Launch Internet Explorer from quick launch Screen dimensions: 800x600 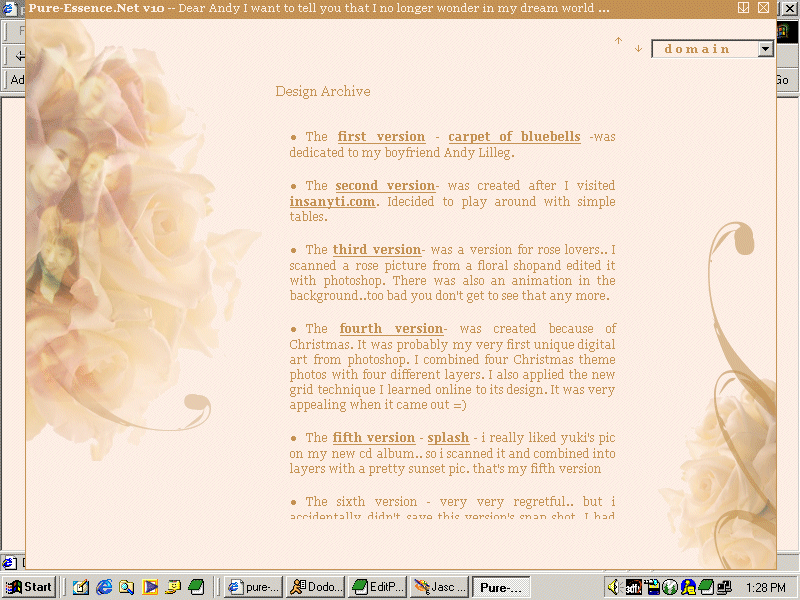tap(104, 587)
